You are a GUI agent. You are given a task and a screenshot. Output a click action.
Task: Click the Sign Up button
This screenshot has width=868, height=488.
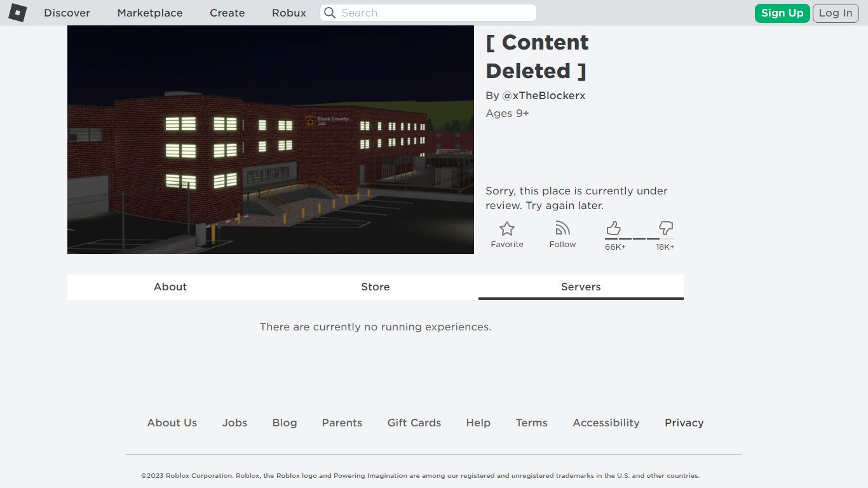click(782, 13)
